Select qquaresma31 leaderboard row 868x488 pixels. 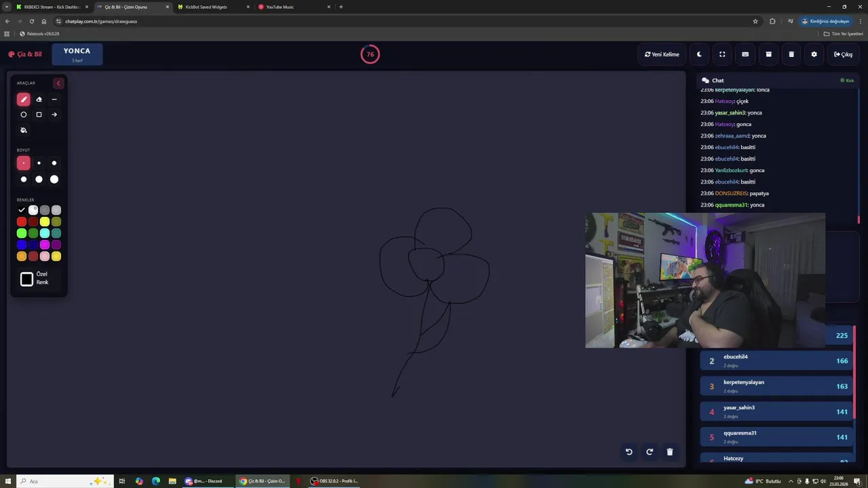(x=776, y=436)
